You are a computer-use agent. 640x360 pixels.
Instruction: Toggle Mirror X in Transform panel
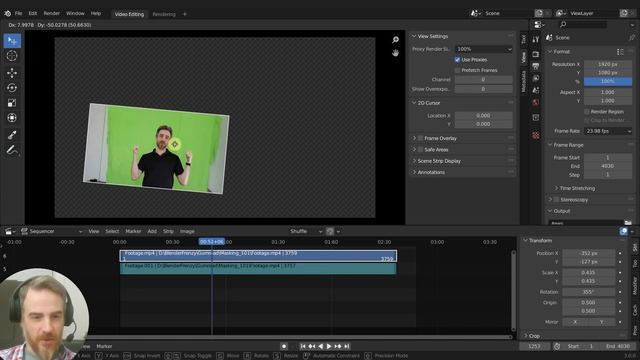[575, 322]
